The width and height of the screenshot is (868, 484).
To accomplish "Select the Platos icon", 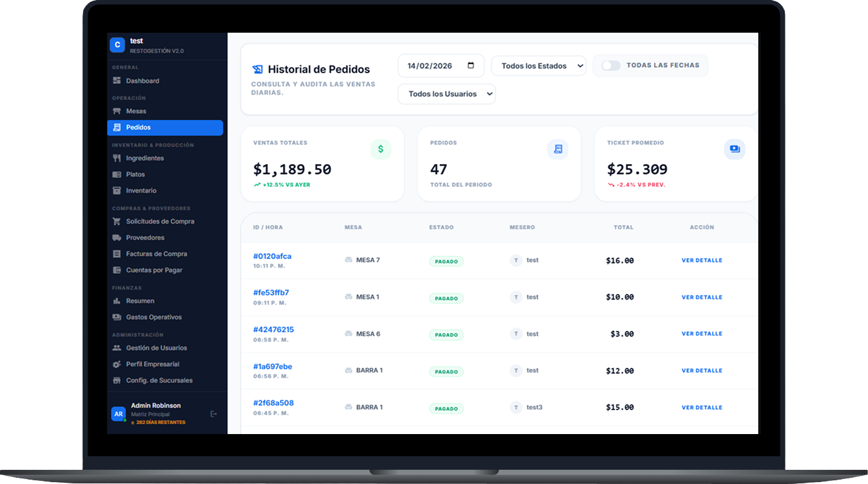I will (117, 174).
